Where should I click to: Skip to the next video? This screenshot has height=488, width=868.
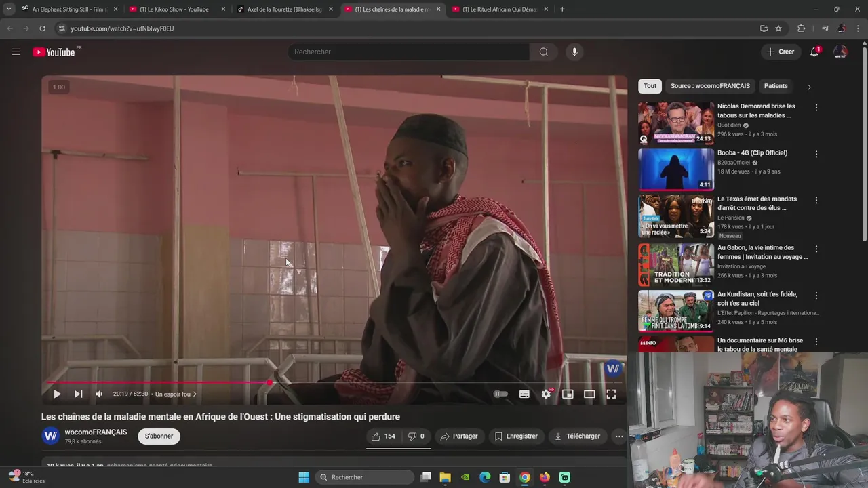pyautogui.click(x=79, y=394)
